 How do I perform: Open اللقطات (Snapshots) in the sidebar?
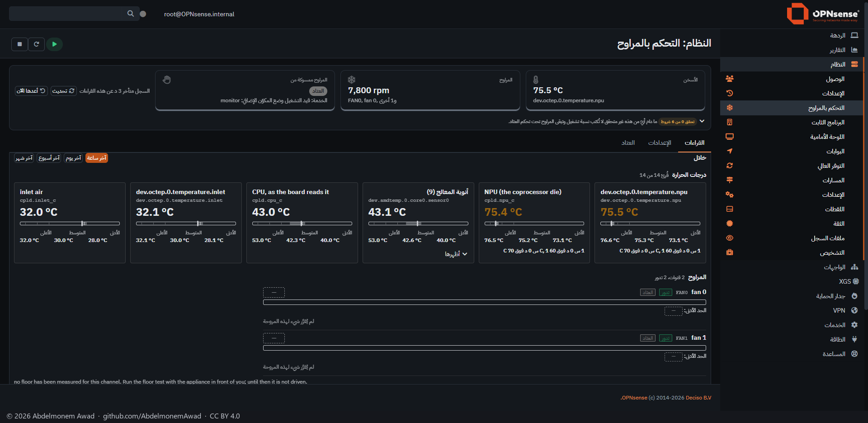(x=792, y=209)
